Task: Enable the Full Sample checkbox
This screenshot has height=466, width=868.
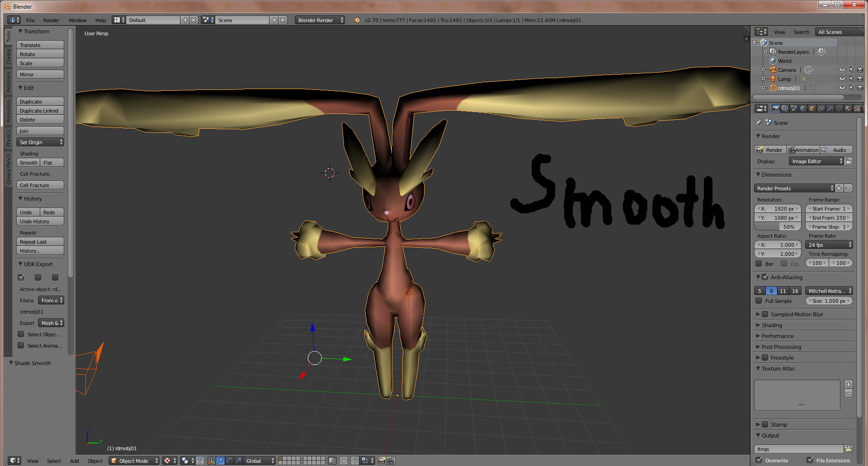Action: coord(759,301)
